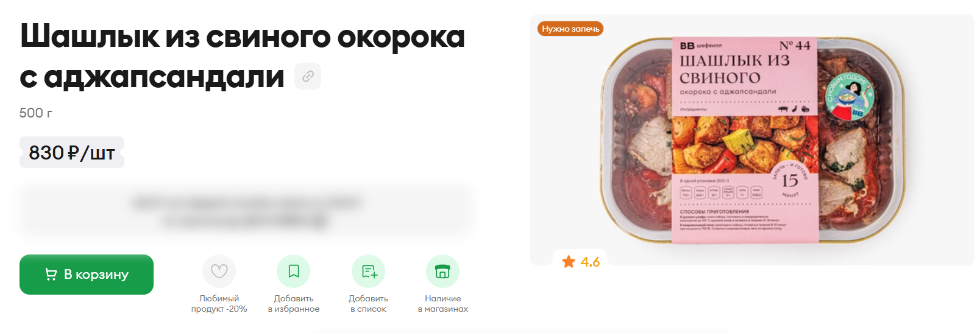Click the "Нужно запечь" orange badge
980x333 pixels.
pos(570,29)
